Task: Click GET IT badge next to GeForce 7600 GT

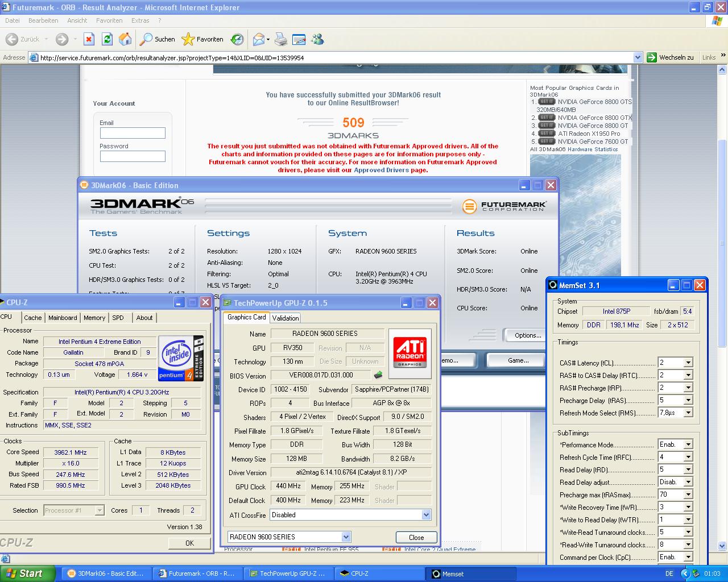Action: point(547,142)
